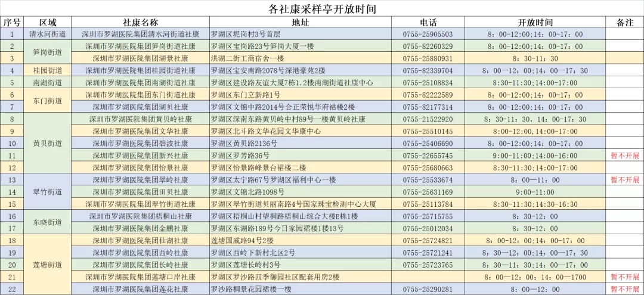Image resolution: width=644 pixels, height=295 pixels.
Task: Select phone number 0755-25406690
Action: click(428, 144)
